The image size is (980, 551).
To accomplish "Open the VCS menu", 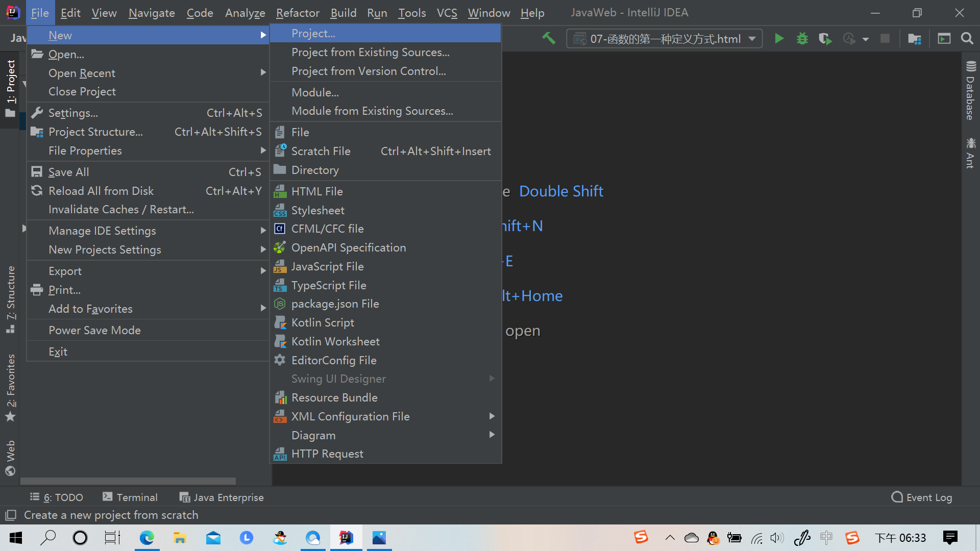I will click(x=447, y=13).
